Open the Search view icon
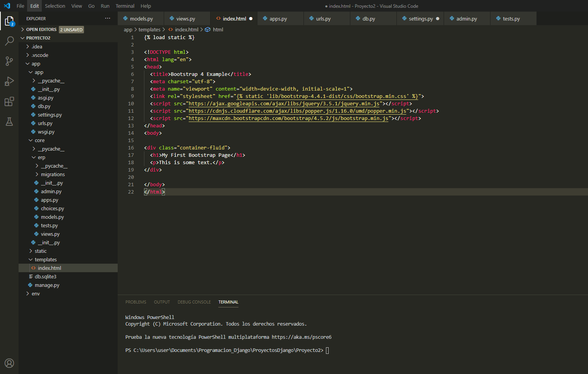The image size is (588, 374). [x=9, y=41]
